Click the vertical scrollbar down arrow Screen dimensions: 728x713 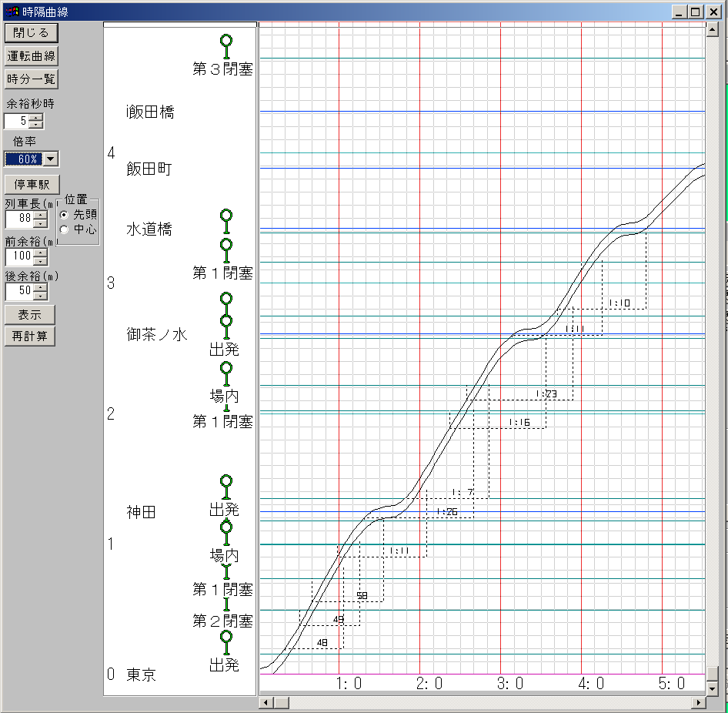click(712, 688)
